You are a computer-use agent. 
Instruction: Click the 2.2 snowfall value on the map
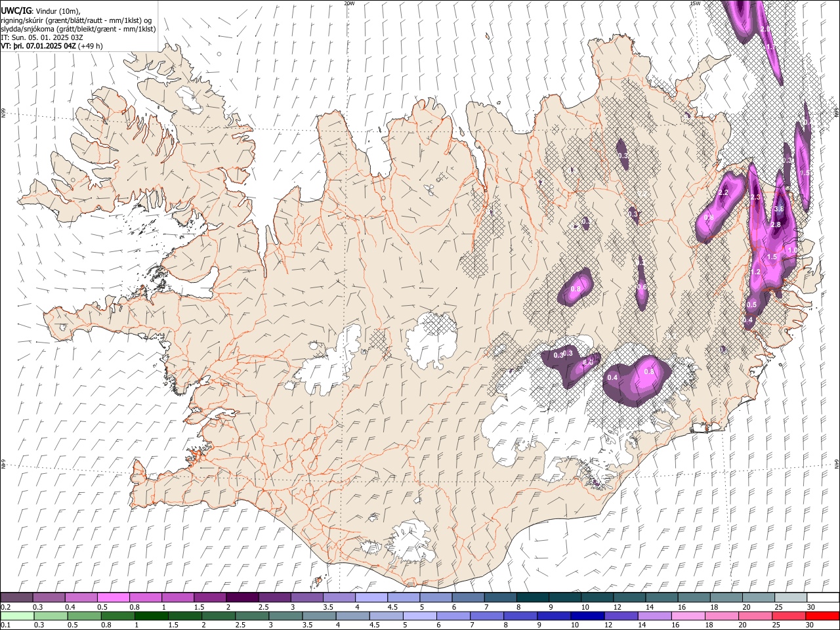point(723,193)
